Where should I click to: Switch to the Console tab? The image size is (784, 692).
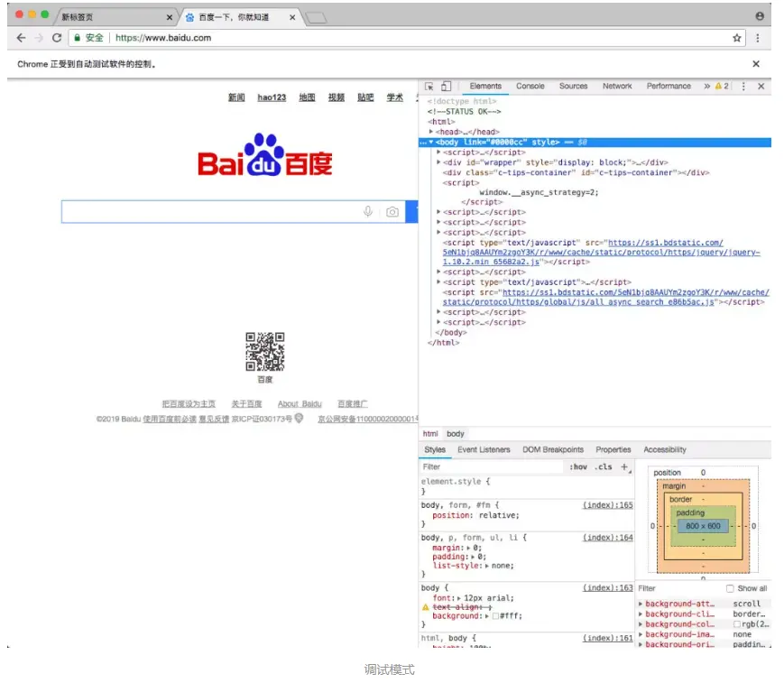(x=530, y=86)
